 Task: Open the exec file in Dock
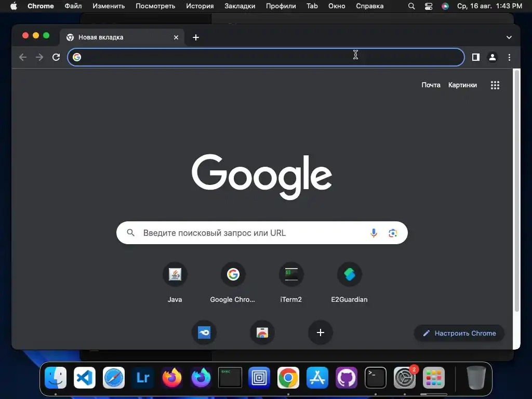point(230,378)
